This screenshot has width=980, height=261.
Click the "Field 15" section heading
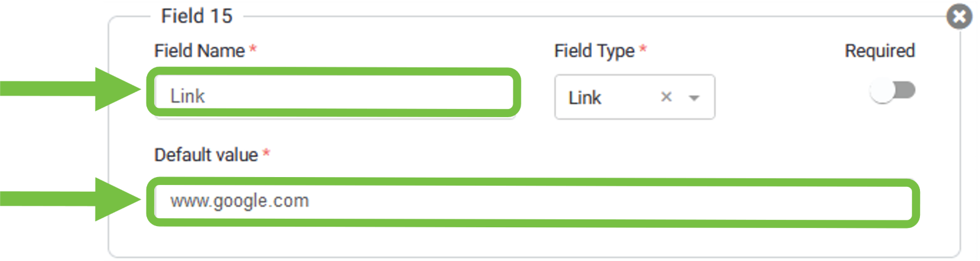tap(197, 16)
